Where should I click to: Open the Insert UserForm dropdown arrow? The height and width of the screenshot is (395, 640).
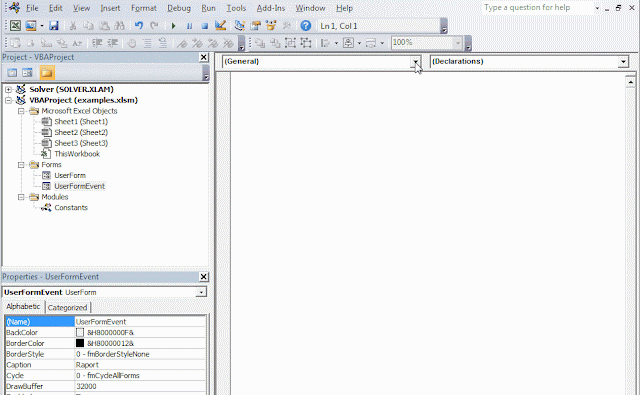pyautogui.click(x=42, y=26)
